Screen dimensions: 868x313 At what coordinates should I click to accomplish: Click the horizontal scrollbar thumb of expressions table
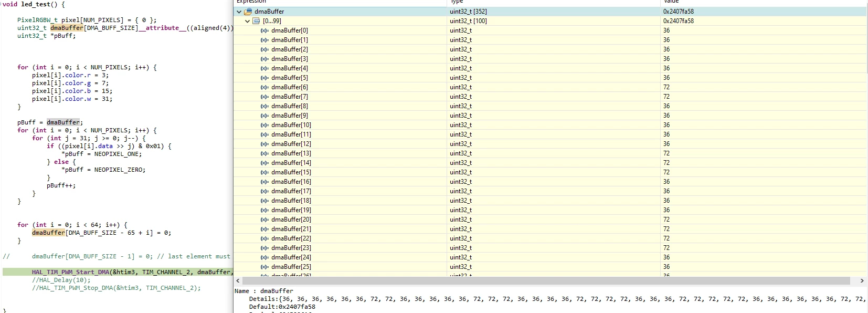(546, 281)
